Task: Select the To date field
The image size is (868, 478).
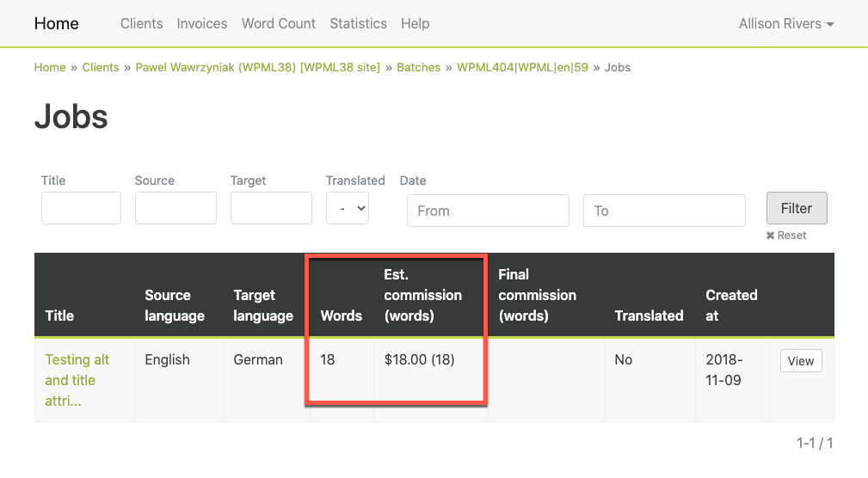Action: (x=664, y=211)
